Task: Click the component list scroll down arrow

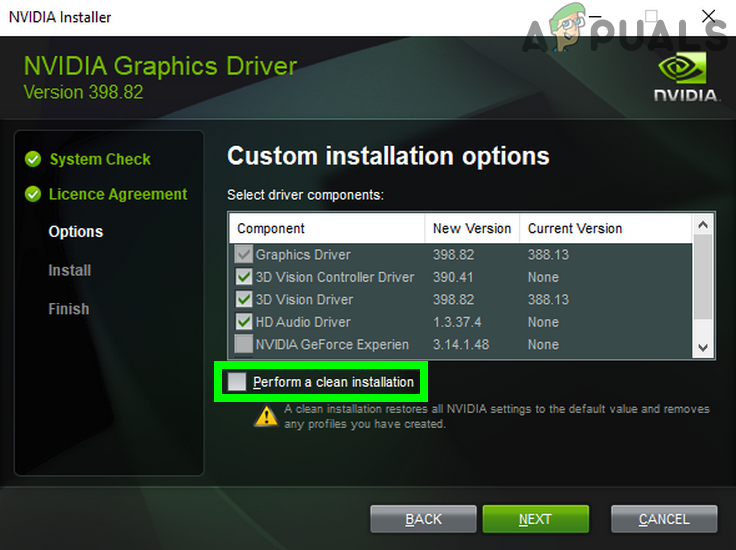Action: point(703,348)
